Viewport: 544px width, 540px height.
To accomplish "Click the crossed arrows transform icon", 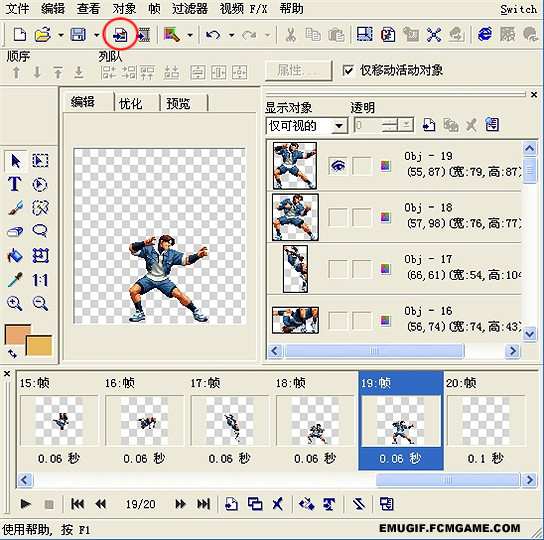I will (x=434, y=35).
